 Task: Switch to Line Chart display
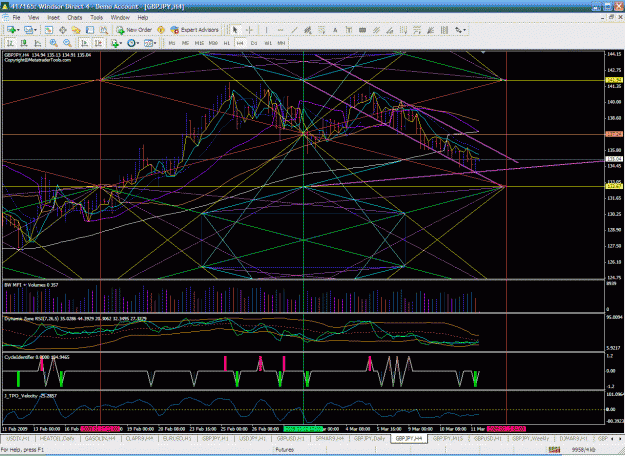pos(38,43)
